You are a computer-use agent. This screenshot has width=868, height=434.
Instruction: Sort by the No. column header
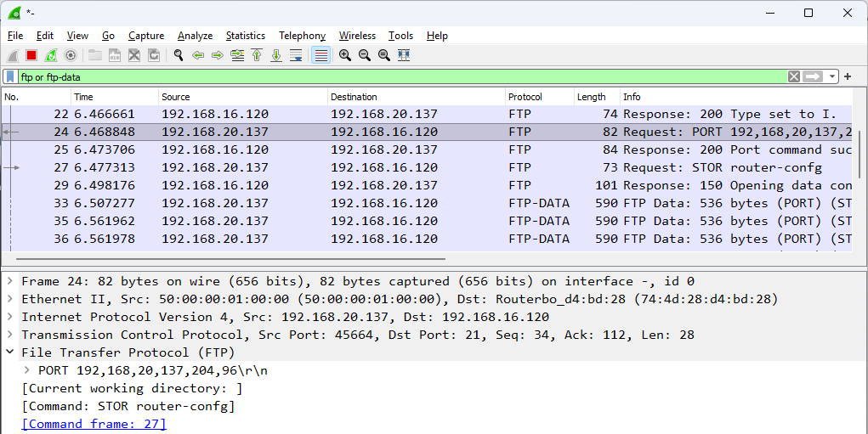coord(37,97)
